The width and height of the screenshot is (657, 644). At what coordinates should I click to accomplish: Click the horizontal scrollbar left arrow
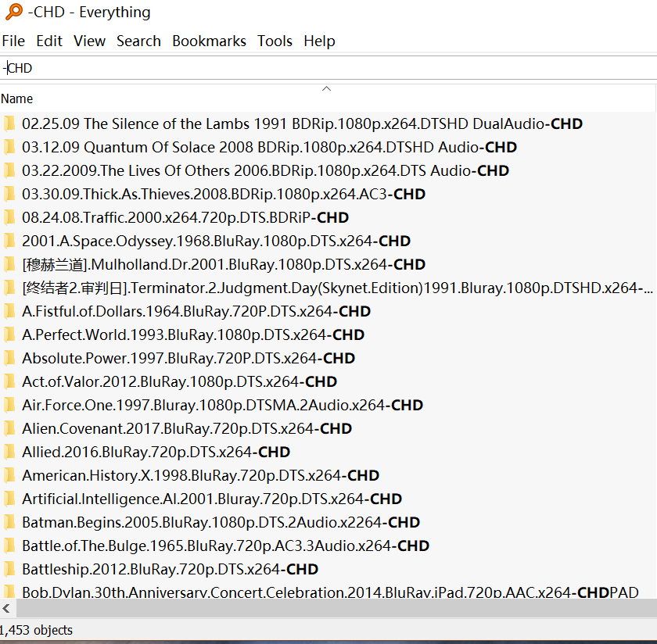[x=6, y=608]
